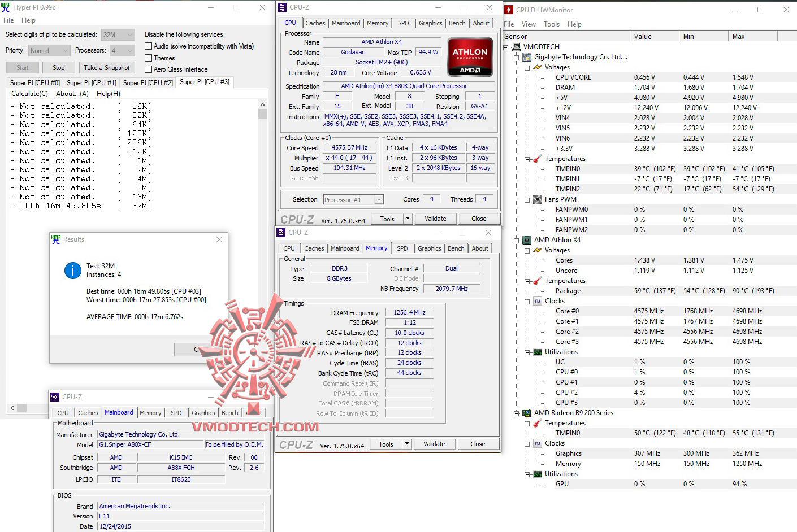The image size is (797, 532).
Task: Click the Utilizations icon under AMD Athlon X4
Action: tap(538, 352)
